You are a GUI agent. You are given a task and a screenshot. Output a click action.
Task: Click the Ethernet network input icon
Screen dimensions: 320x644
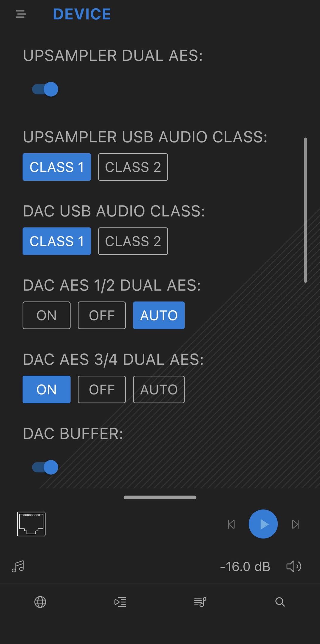(x=31, y=524)
